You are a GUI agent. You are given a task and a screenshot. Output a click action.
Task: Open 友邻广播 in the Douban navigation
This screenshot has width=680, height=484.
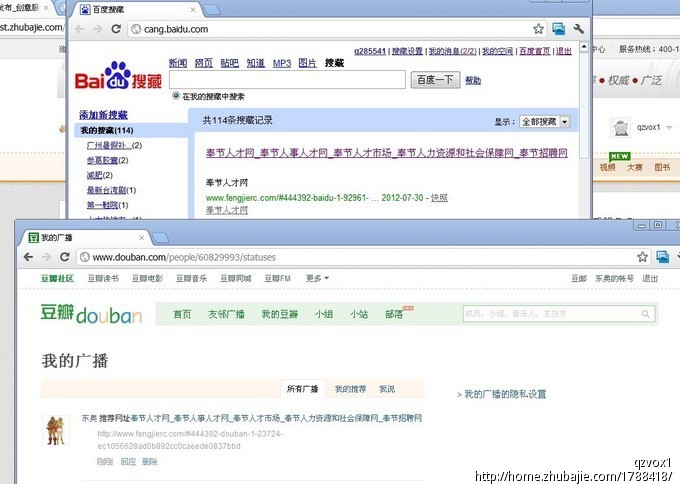coord(226,314)
